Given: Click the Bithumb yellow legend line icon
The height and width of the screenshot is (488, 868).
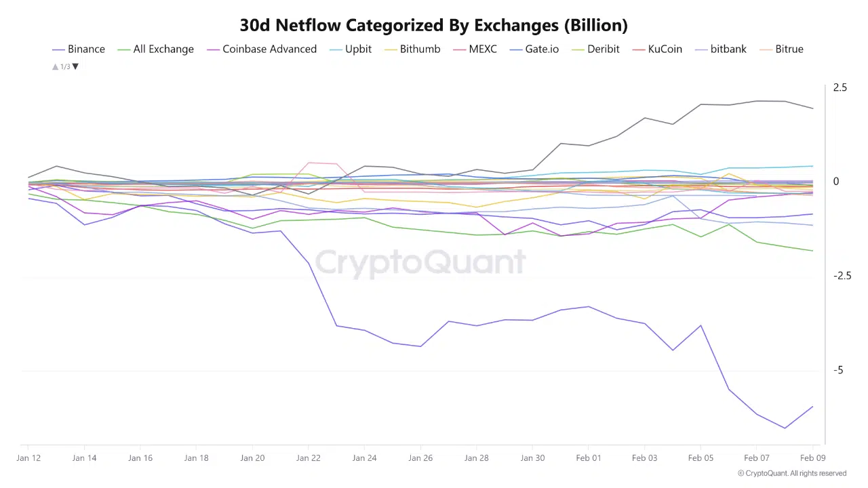Looking at the screenshot, I should pyautogui.click(x=391, y=49).
